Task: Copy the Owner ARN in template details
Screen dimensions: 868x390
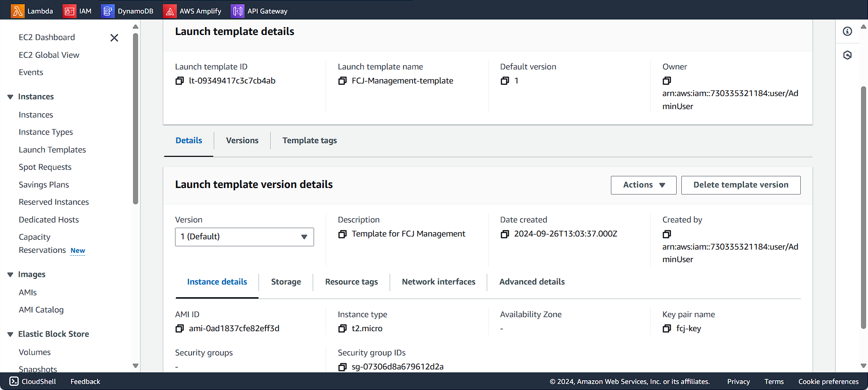Action: pos(667,81)
